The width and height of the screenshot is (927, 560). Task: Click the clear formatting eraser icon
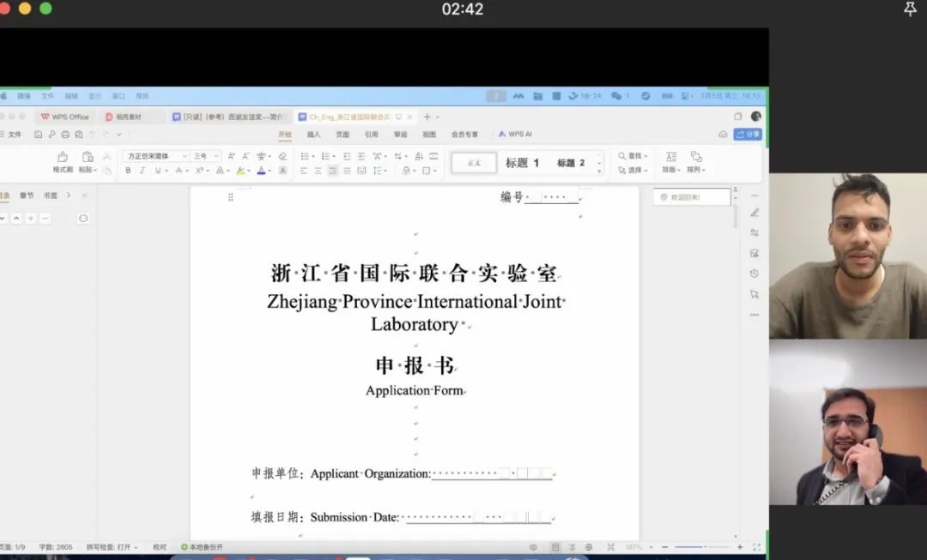pos(282,156)
